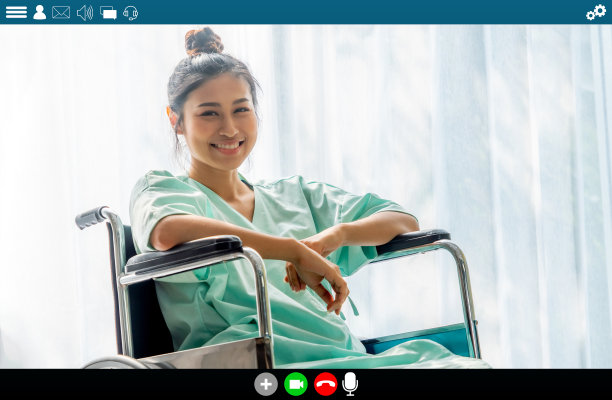Hang up using the red phone button
The image size is (612, 400).
coord(325,384)
